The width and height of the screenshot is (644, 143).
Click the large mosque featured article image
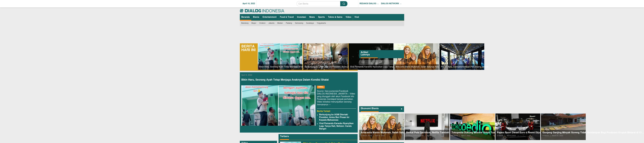278,106
